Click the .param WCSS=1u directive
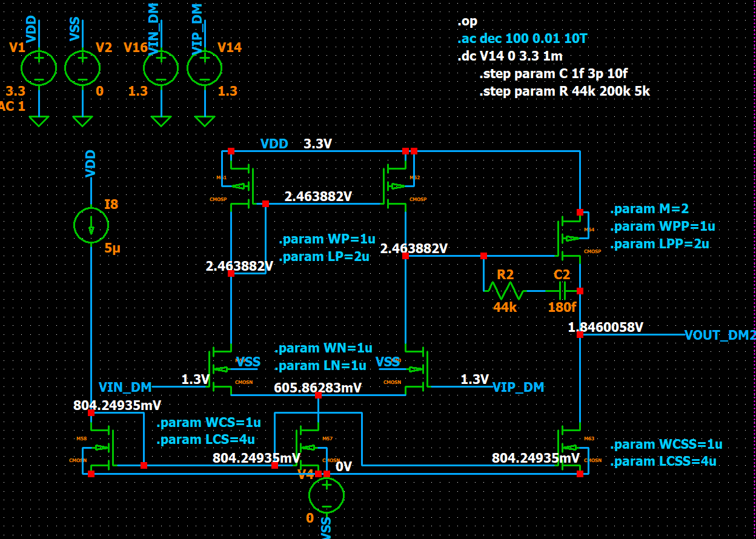 pos(666,444)
